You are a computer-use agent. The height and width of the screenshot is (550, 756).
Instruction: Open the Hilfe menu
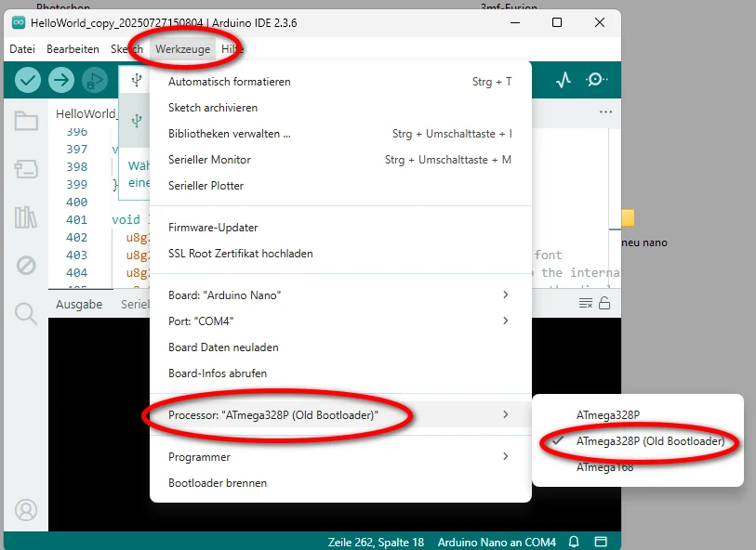(x=232, y=49)
